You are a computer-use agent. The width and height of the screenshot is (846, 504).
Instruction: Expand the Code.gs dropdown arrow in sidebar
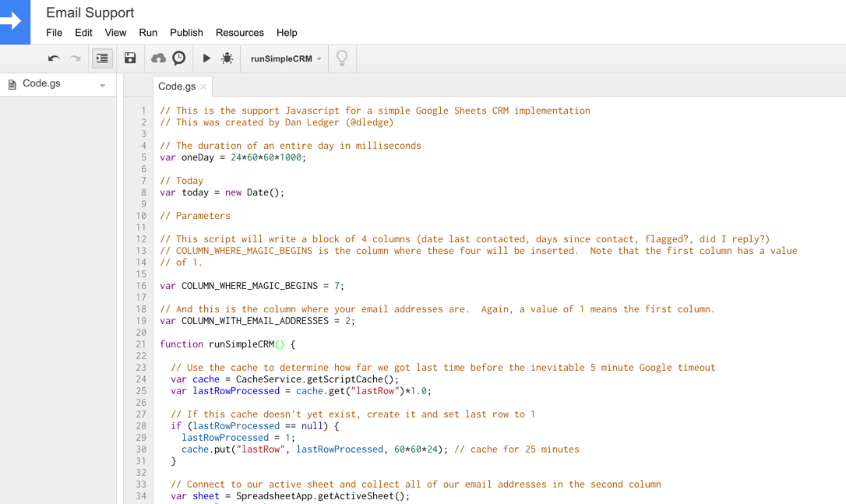[x=103, y=83]
